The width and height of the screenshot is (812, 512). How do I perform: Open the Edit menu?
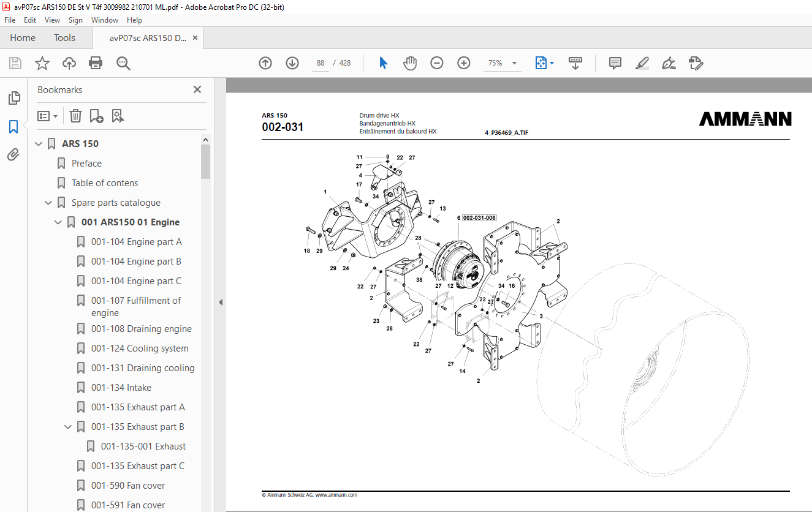tap(30, 20)
